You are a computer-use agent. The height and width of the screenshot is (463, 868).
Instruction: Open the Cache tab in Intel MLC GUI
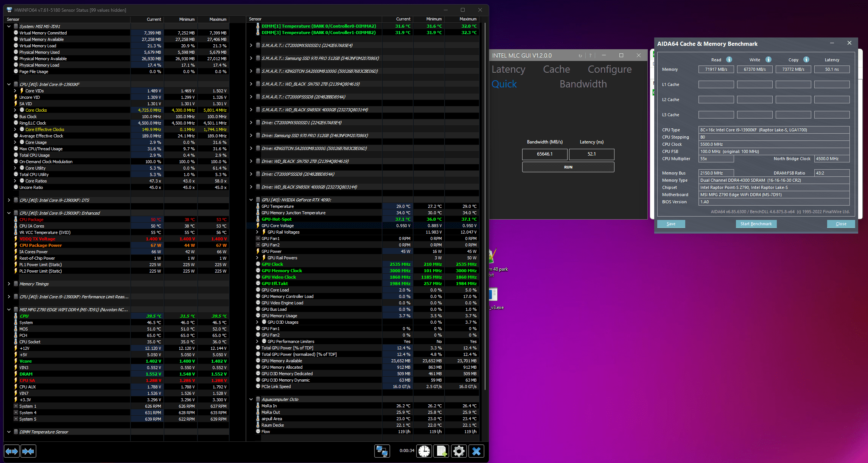556,69
